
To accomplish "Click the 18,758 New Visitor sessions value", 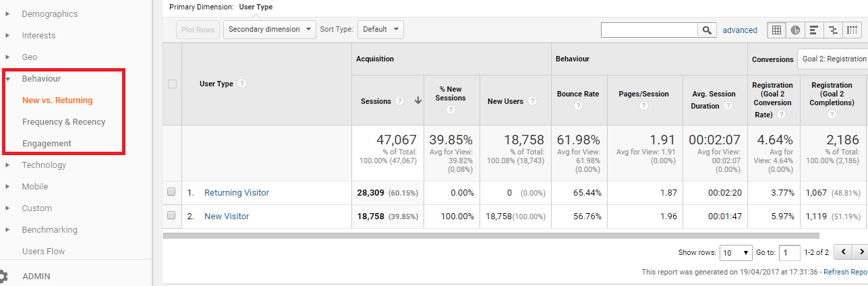I will click(370, 217).
